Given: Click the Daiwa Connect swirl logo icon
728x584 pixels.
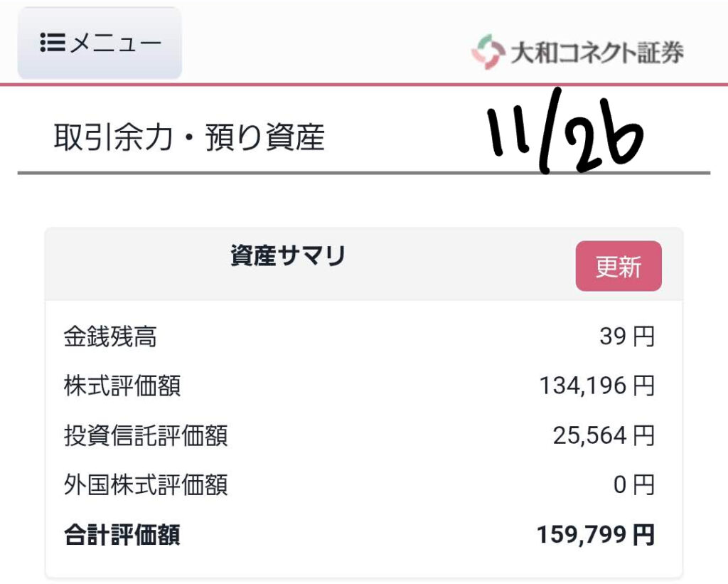Looking at the screenshot, I should coord(488,52).
